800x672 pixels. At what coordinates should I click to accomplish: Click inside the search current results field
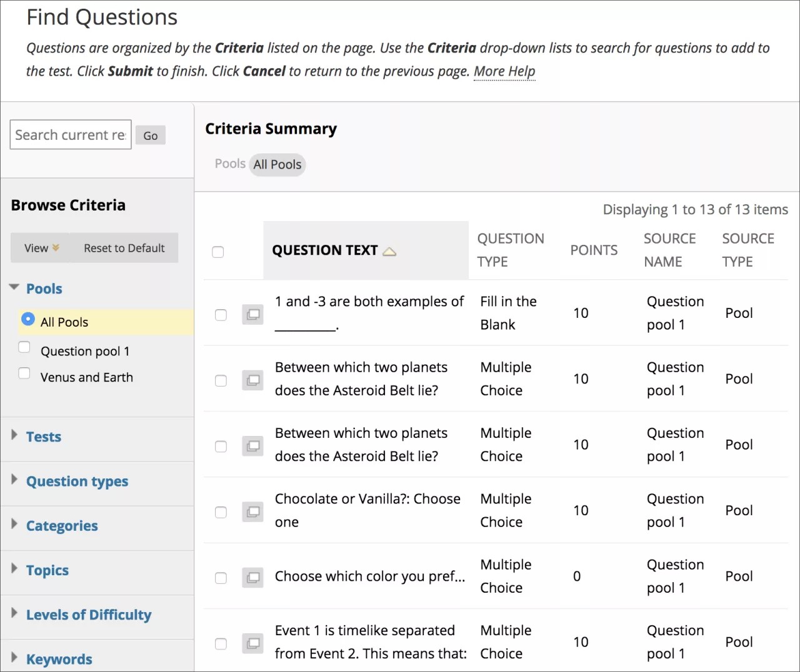coord(70,135)
